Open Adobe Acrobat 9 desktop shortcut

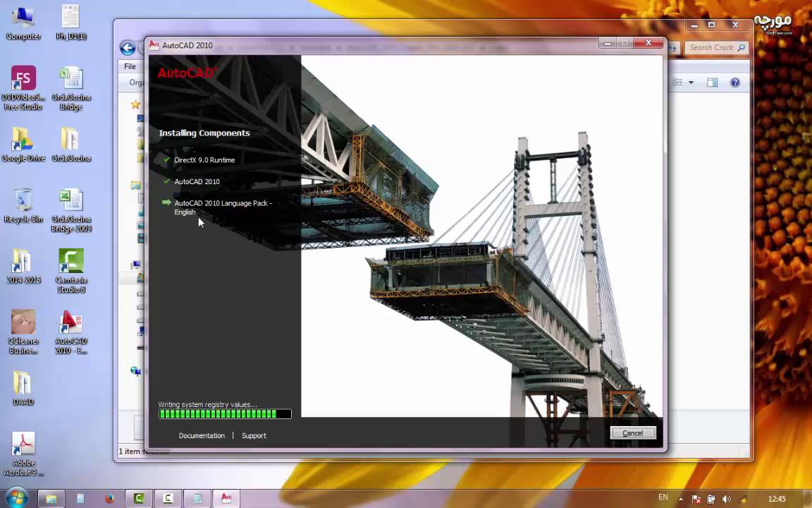coord(23,454)
